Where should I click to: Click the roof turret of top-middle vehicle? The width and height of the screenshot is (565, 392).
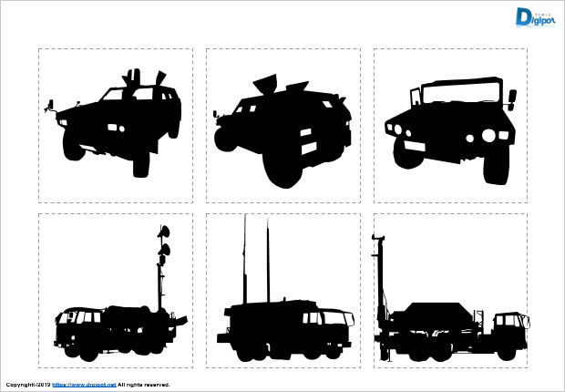265,85
